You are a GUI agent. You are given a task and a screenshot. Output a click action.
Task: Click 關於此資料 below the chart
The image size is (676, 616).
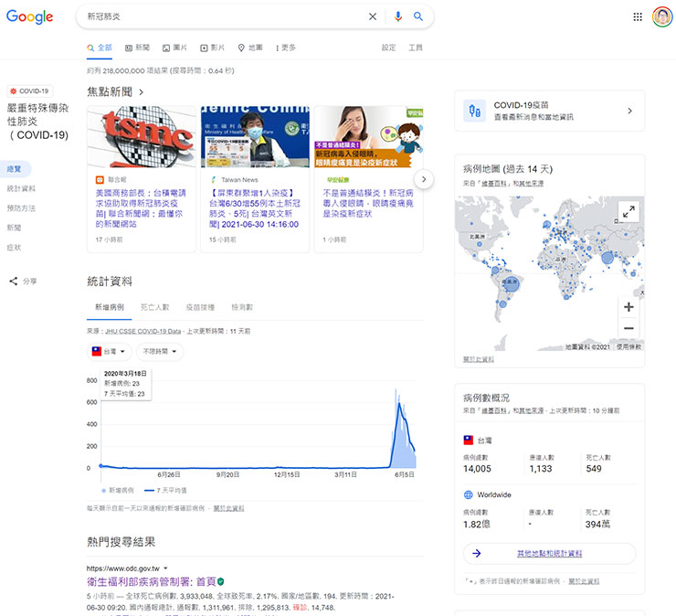(x=229, y=508)
